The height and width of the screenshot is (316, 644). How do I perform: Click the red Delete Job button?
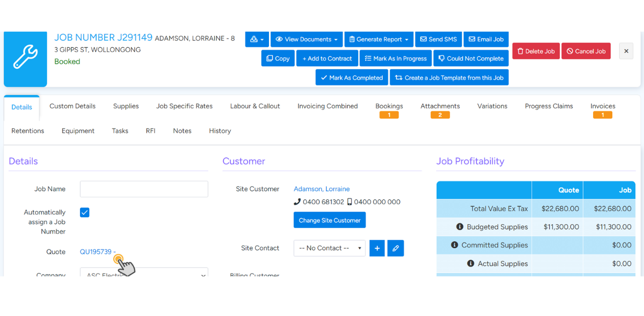click(536, 51)
